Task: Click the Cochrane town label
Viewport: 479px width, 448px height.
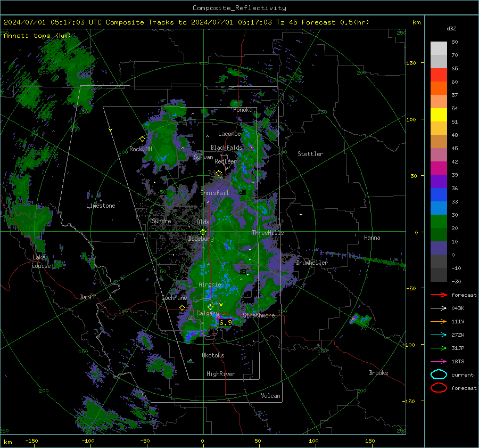Action: point(174,298)
